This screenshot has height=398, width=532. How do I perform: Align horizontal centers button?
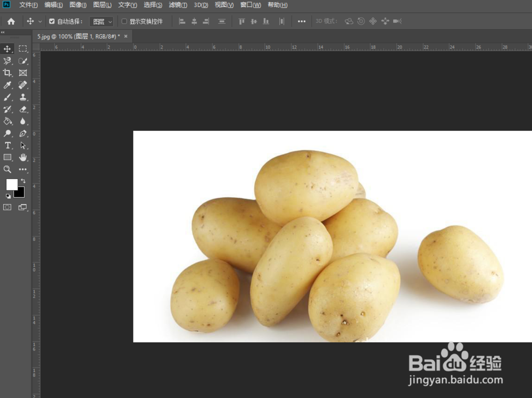(x=194, y=21)
